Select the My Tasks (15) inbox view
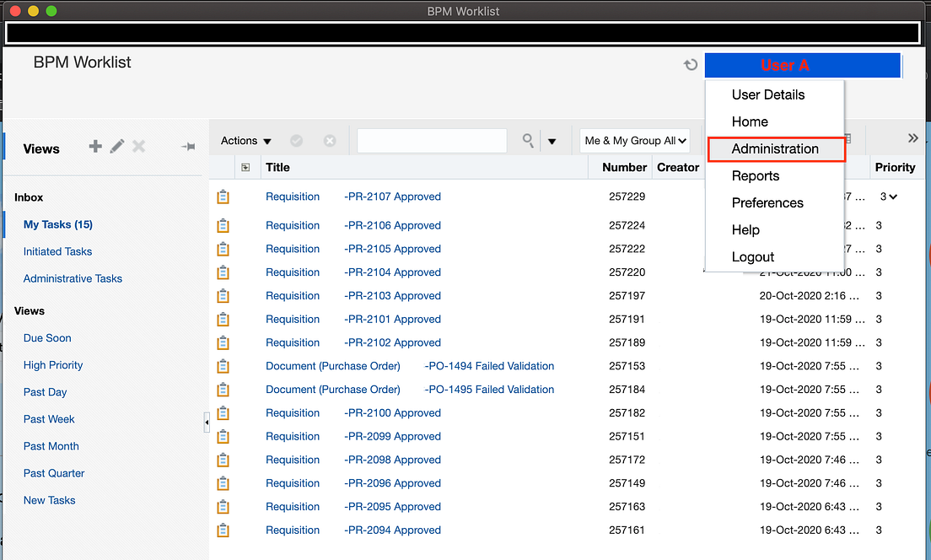This screenshot has width=931, height=560. point(57,224)
